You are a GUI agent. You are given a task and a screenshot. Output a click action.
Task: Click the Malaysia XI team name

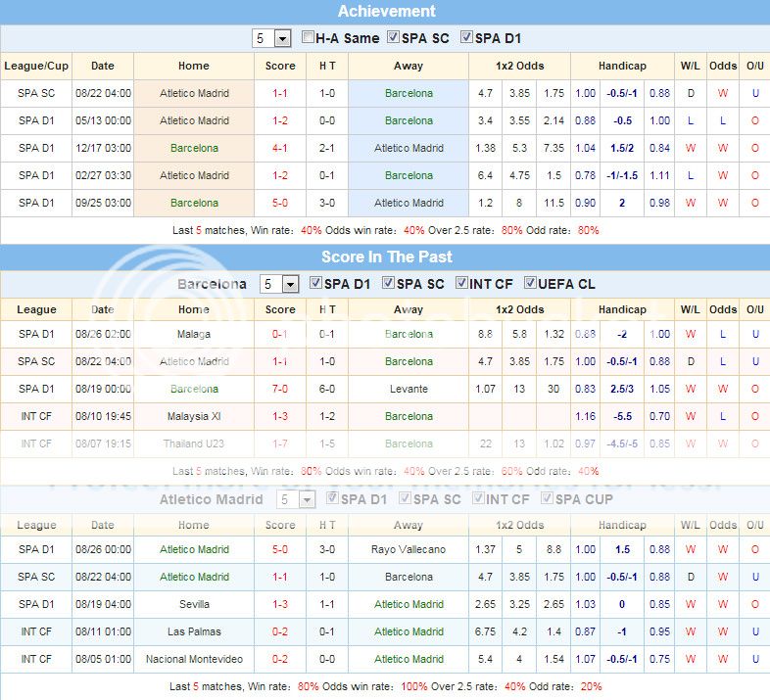coord(194,416)
